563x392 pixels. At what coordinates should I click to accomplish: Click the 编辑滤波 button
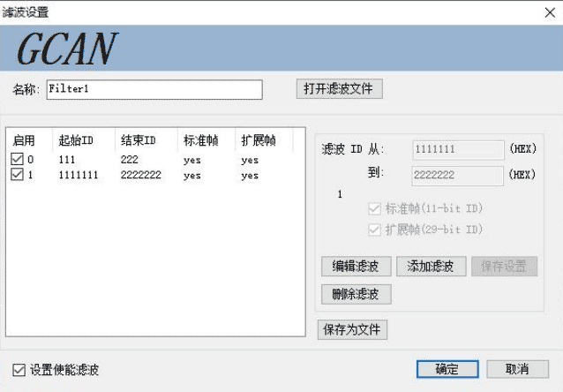(x=356, y=267)
